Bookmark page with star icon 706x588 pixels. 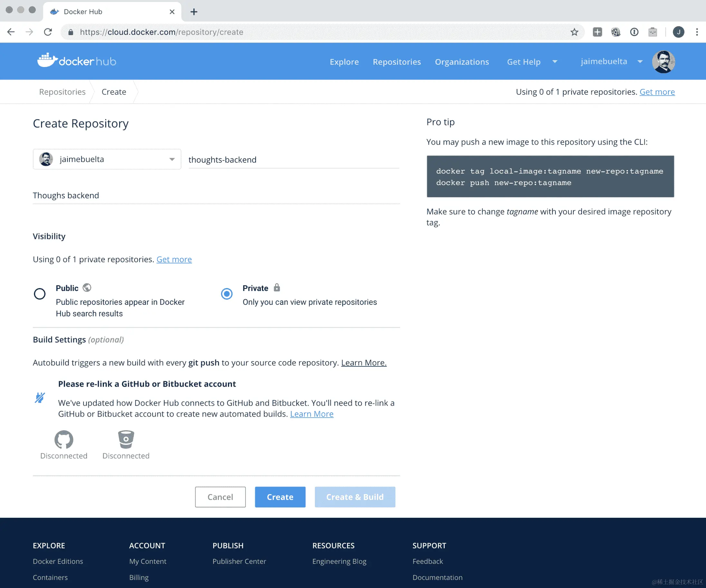[x=574, y=32]
